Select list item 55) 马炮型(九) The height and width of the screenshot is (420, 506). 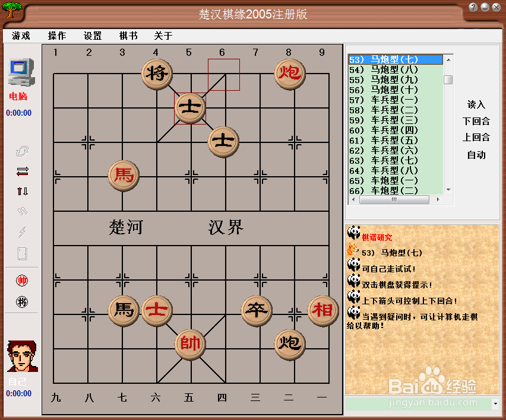[x=396, y=79]
